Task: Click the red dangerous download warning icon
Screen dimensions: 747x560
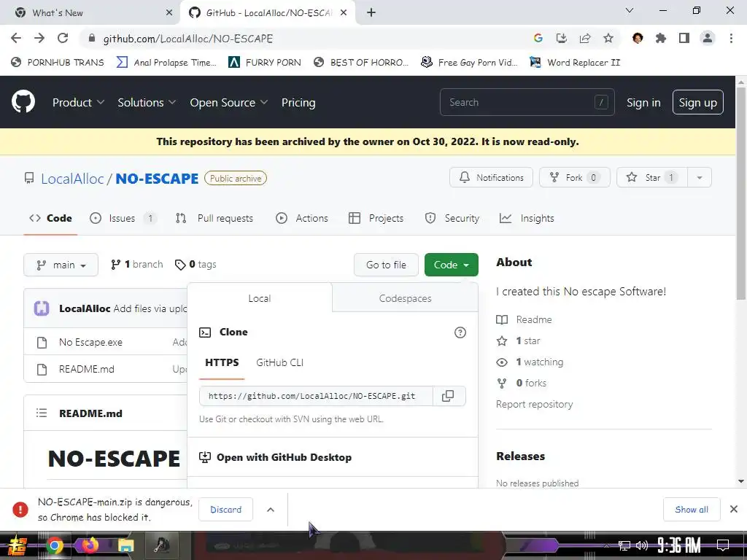Action: 20,510
